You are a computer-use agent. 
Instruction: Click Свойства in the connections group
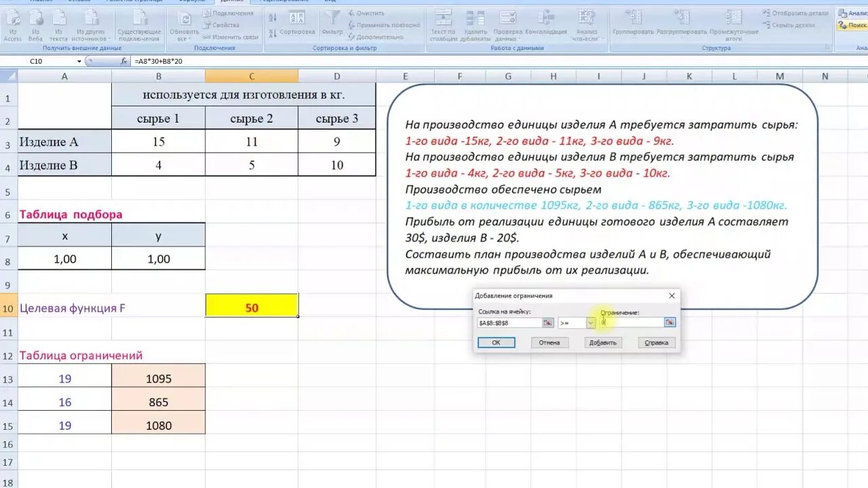point(221,25)
